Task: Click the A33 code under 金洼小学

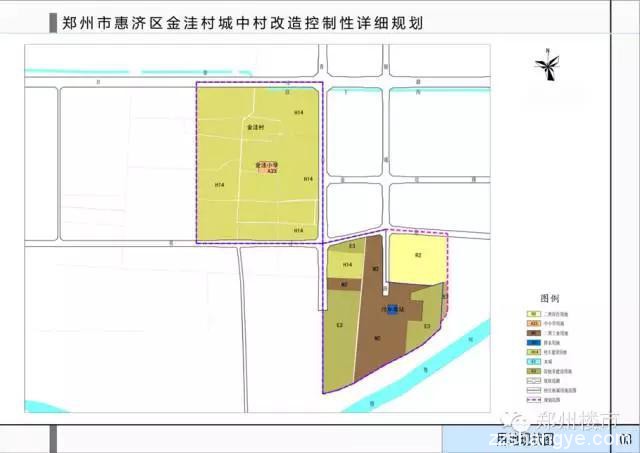Action: tap(272, 171)
